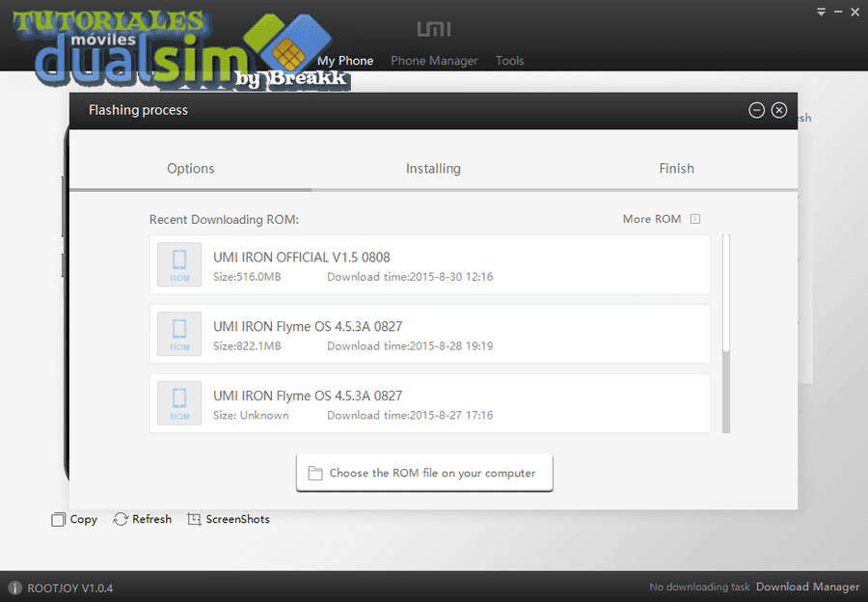Click ROM icon for UMI IRON OFFICIAL V1.5
Screen dimensions: 868x602
[x=179, y=264]
